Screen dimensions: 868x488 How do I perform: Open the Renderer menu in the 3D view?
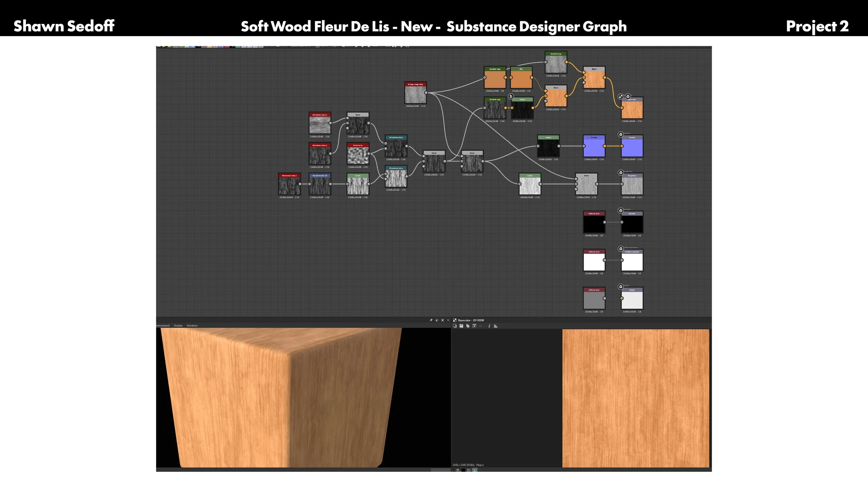(192, 326)
